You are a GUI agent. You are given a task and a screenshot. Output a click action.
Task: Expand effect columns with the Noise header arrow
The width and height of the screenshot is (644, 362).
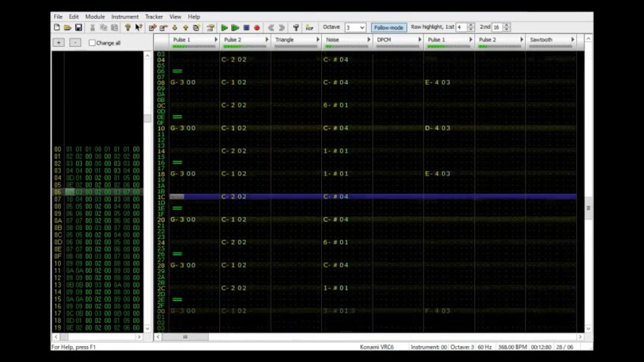tap(368, 40)
